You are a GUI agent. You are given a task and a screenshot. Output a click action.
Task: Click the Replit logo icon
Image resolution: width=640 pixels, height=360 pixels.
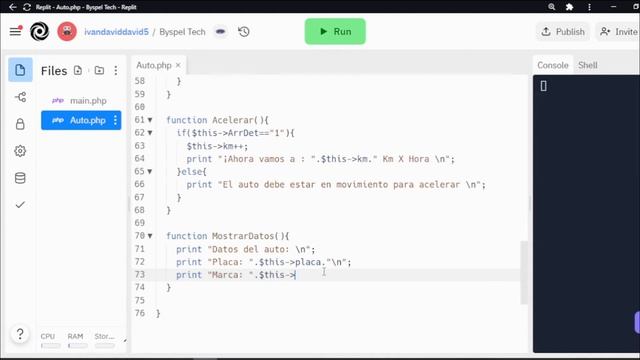click(39, 31)
